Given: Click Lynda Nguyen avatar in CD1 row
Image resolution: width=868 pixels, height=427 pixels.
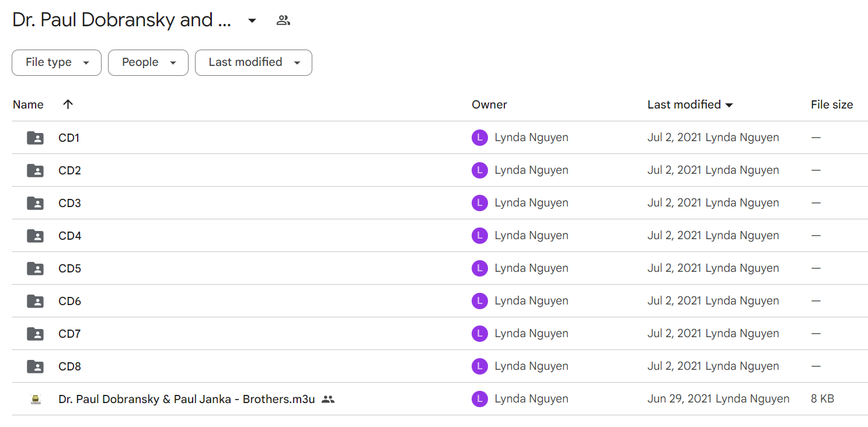Looking at the screenshot, I should point(480,138).
